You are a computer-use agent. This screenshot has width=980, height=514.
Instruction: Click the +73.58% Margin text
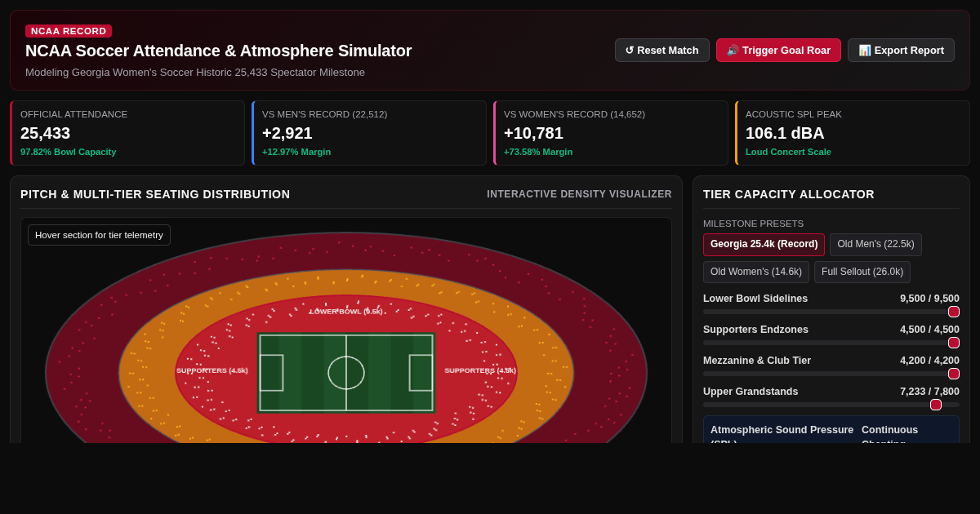pyautogui.click(x=538, y=152)
